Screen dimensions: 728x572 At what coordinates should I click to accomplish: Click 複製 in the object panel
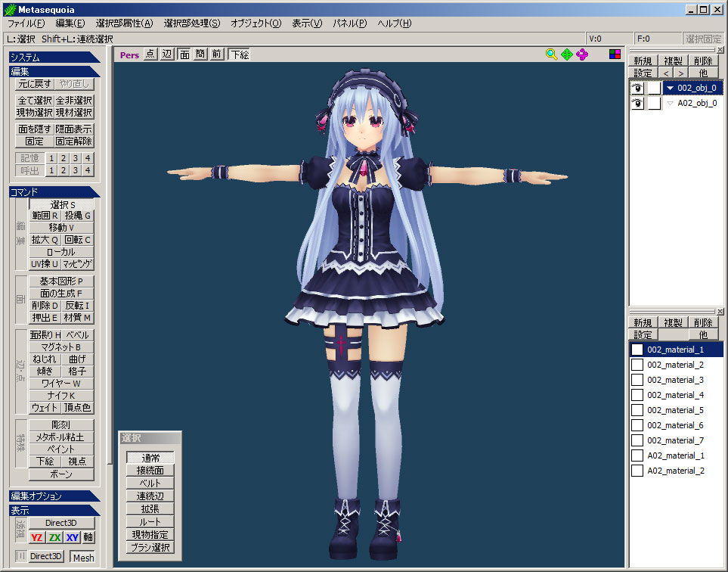pyautogui.click(x=673, y=61)
